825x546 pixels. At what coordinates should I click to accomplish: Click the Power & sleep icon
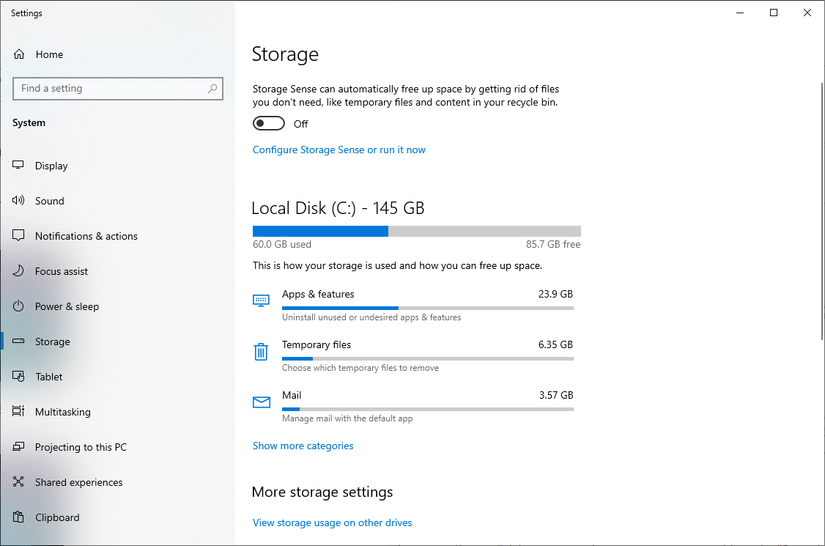(18, 306)
